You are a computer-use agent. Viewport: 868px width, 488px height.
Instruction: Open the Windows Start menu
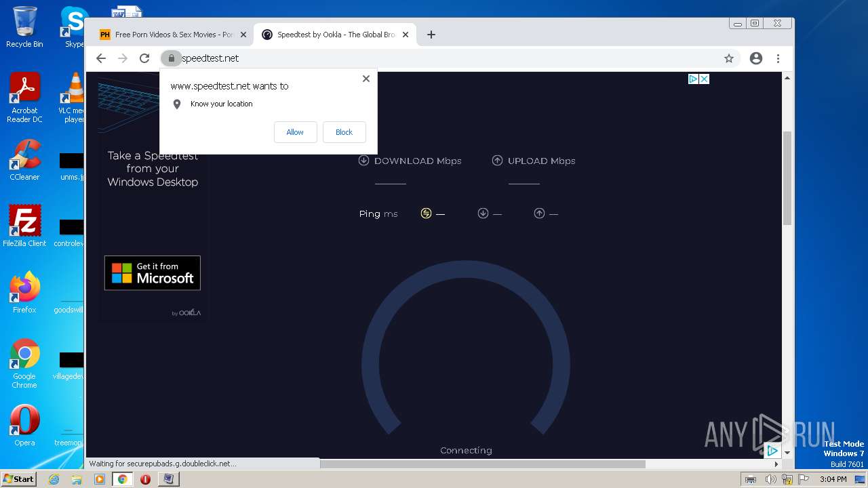point(18,479)
